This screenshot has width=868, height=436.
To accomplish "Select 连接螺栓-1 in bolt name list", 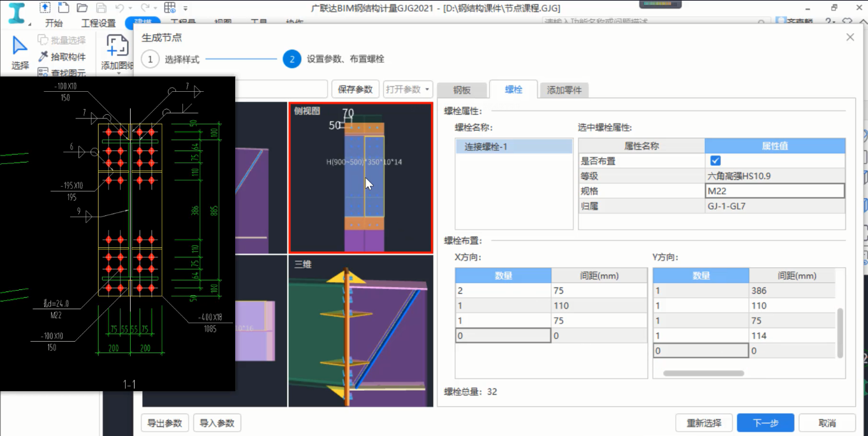I will click(514, 147).
